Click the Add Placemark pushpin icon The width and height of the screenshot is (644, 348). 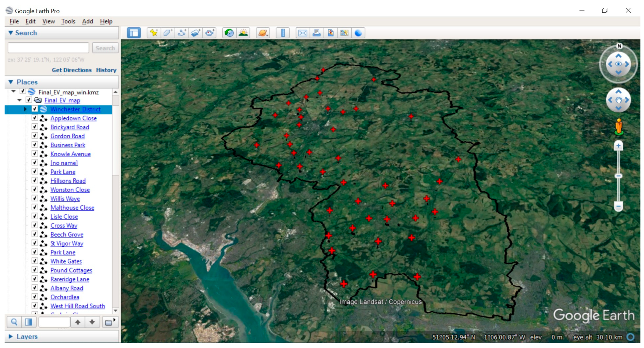[x=154, y=33]
